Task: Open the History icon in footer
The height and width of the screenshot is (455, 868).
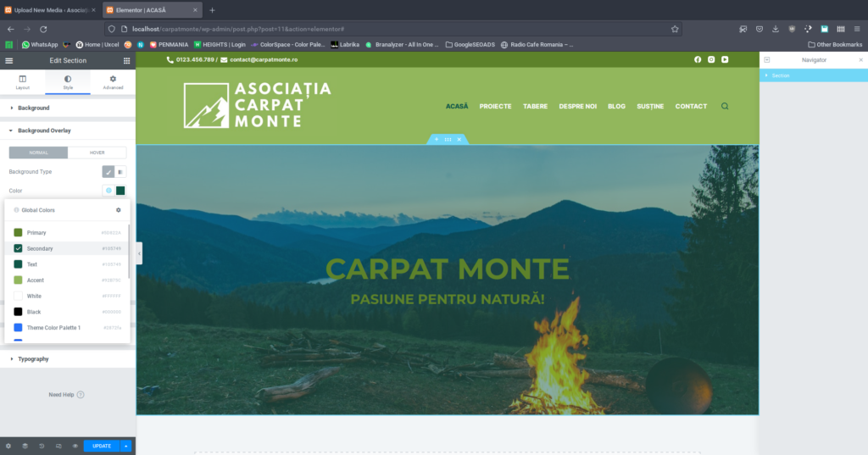Action: (x=42, y=447)
